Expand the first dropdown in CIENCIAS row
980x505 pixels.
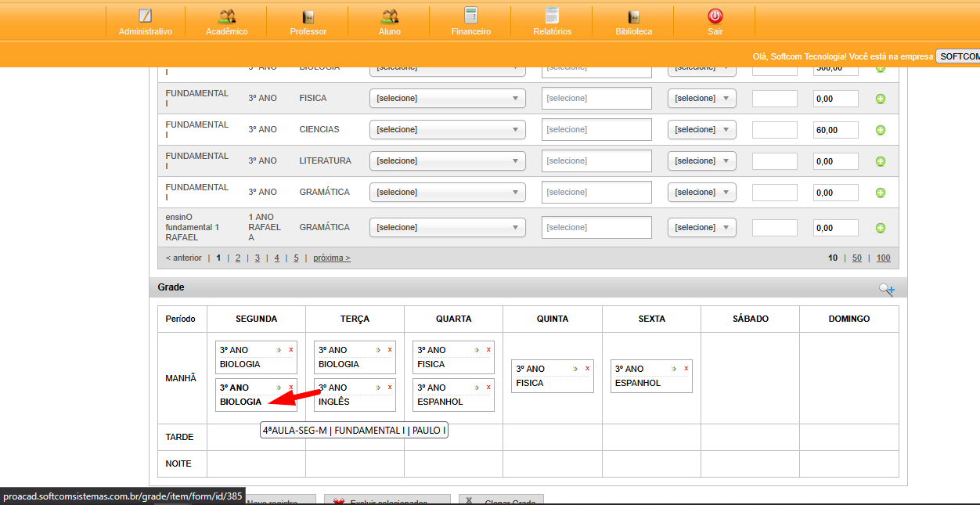pos(447,130)
